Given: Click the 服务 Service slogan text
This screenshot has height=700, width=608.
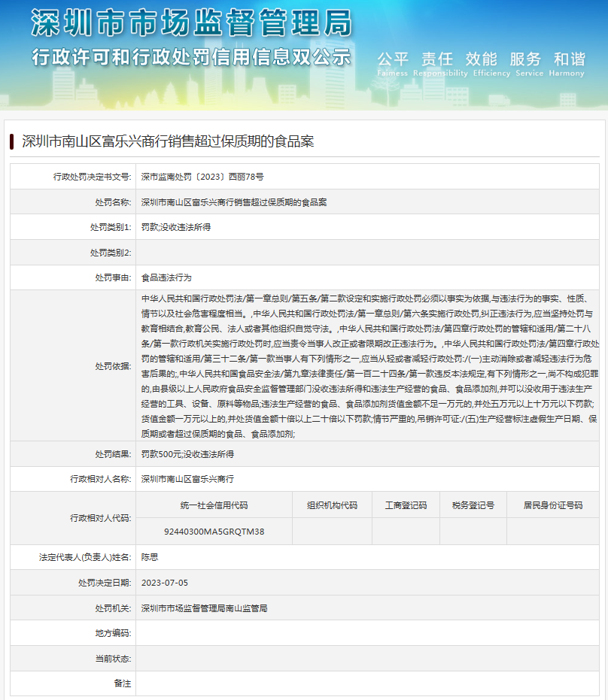Looking at the screenshot, I should 525,60.
